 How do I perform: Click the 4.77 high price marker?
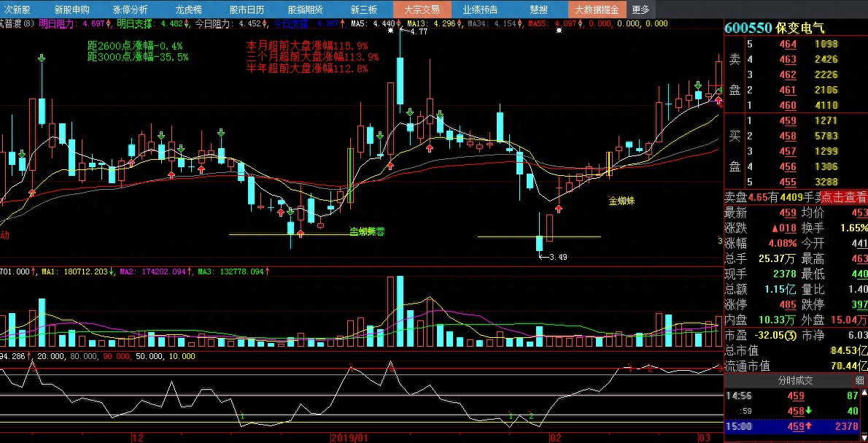click(x=419, y=31)
